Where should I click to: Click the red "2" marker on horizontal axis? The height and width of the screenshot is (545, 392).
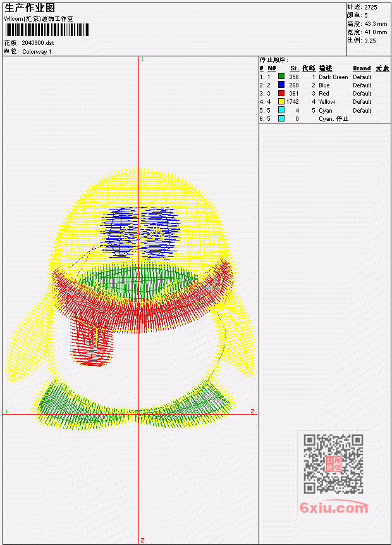pyautogui.click(x=252, y=411)
